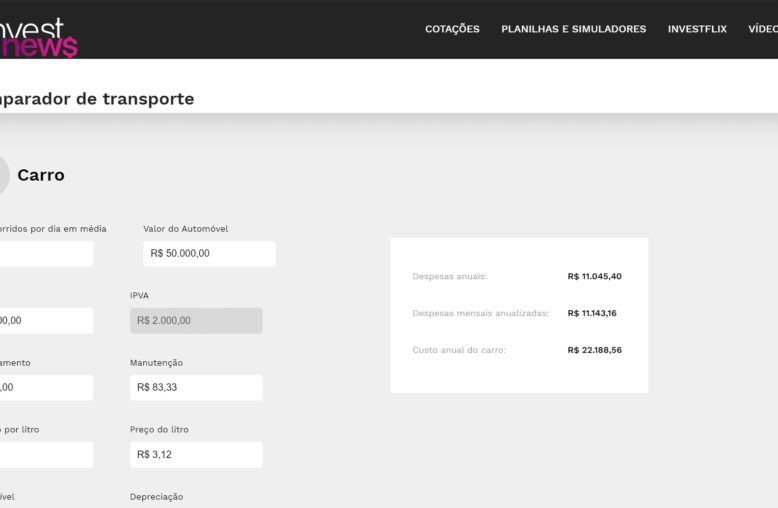Open Planilhas e Simuladores menu
The height and width of the screenshot is (508, 778).
[574, 29]
